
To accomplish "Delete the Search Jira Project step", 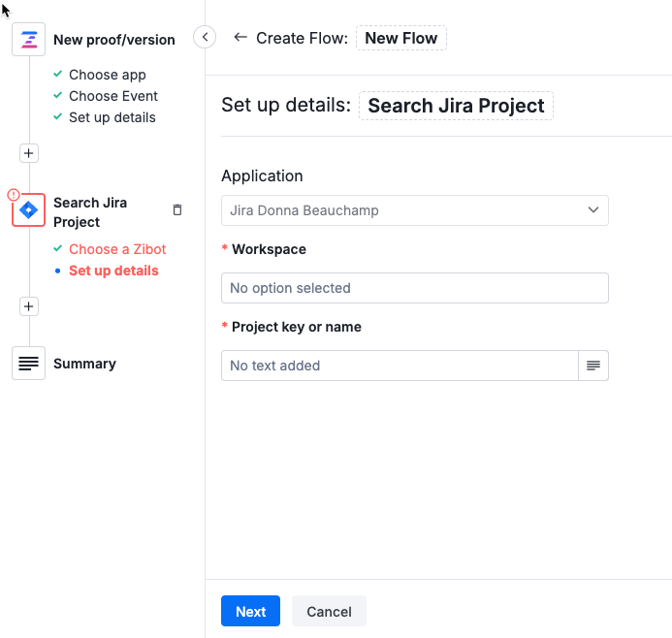I will 177,209.
